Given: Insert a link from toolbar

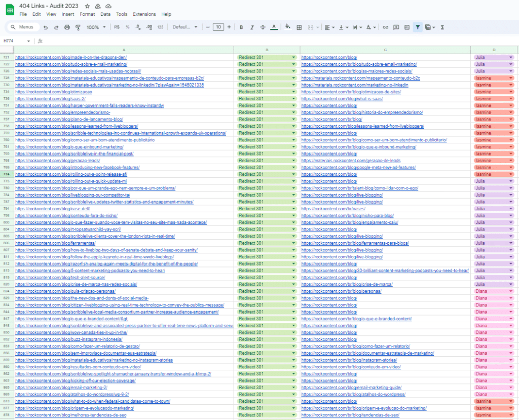Looking at the screenshot, I should point(386,27).
